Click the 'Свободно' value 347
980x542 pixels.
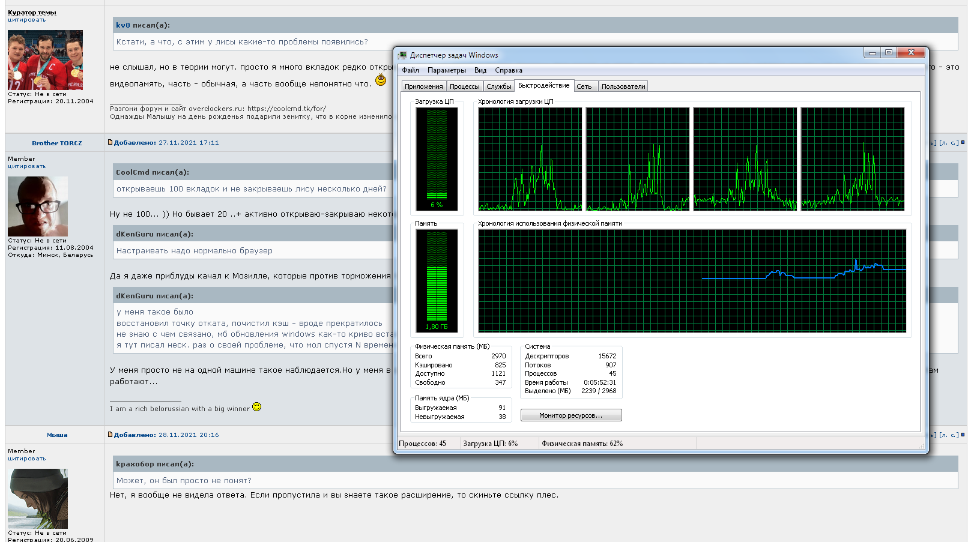[500, 382]
